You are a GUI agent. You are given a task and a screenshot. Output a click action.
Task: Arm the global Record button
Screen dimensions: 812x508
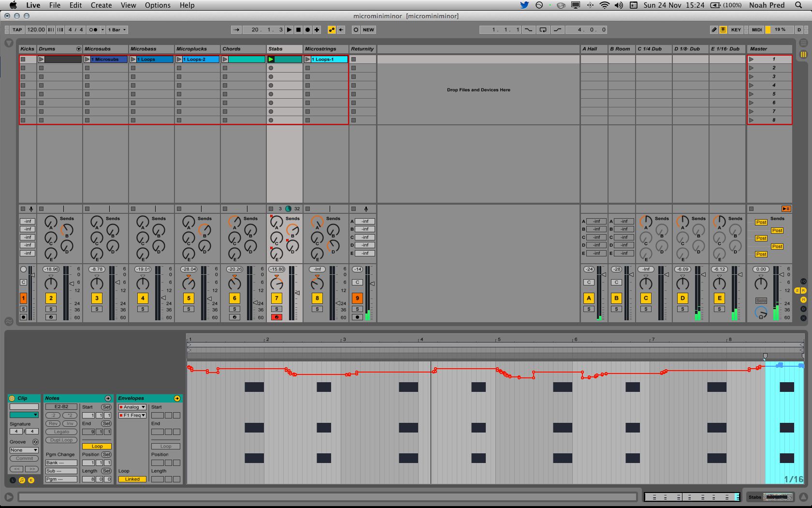click(307, 30)
